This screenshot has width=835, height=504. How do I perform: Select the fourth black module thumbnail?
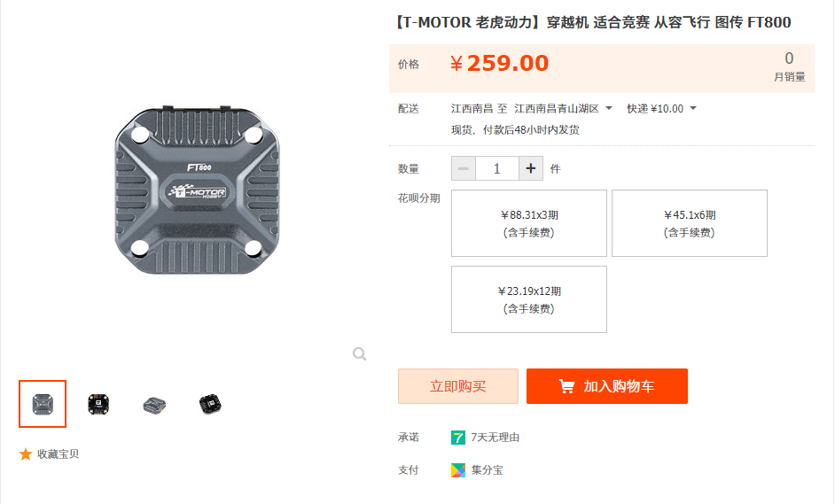(x=210, y=404)
